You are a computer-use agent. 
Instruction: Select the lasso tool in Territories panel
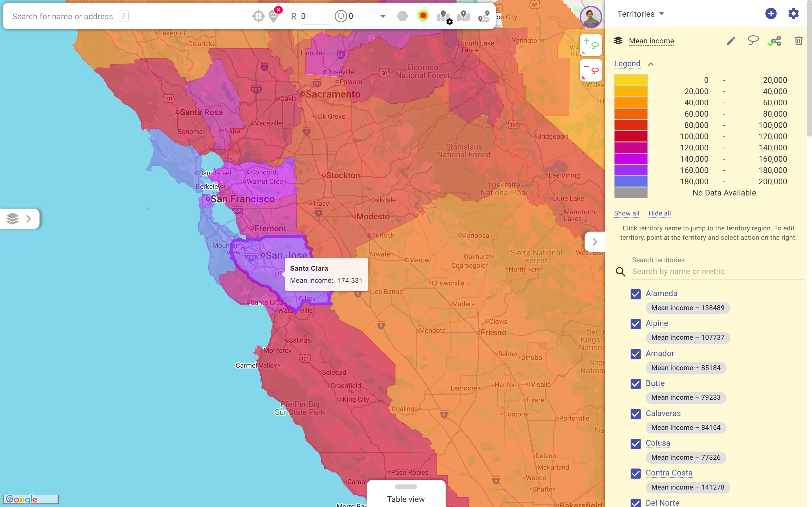coord(753,41)
